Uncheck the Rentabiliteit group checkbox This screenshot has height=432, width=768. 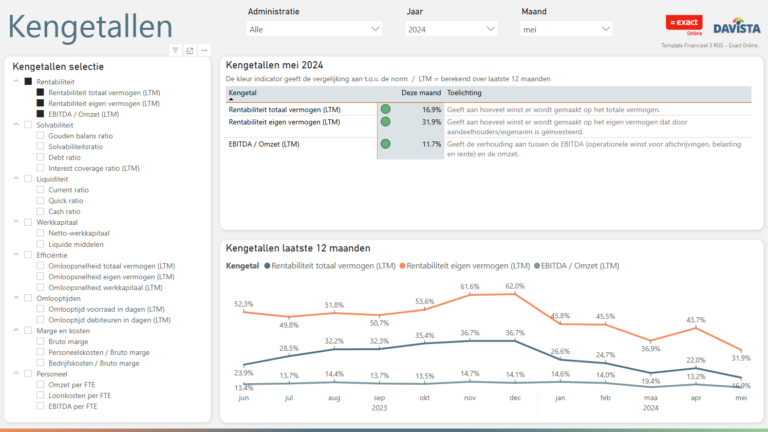[x=28, y=82]
